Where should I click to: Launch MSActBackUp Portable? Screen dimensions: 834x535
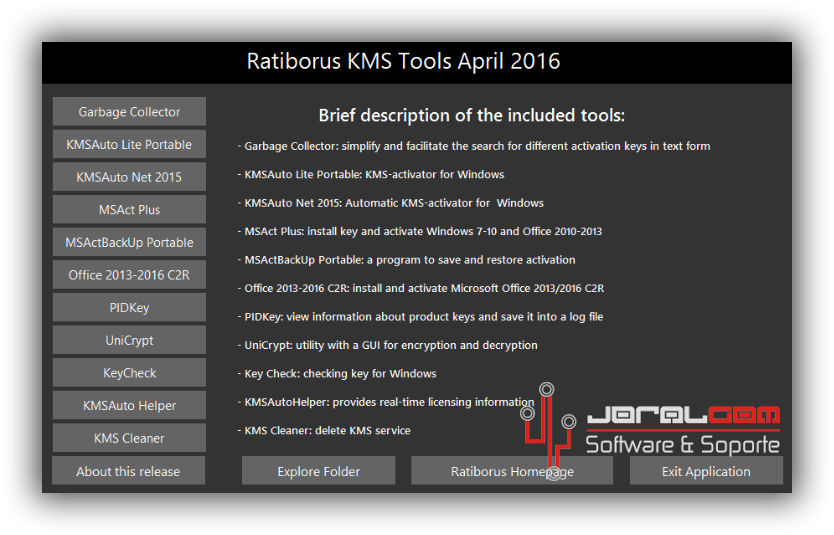(x=129, y=243)
